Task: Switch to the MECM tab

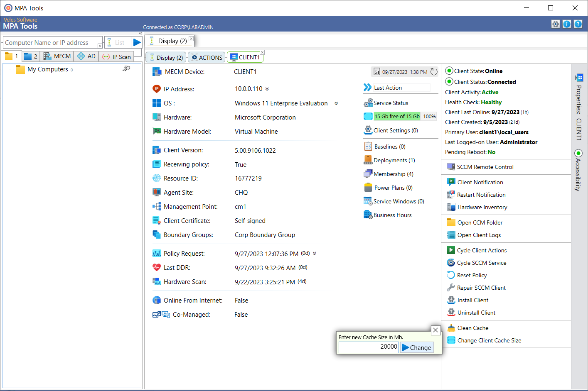Action: click(x=57, y=56)
